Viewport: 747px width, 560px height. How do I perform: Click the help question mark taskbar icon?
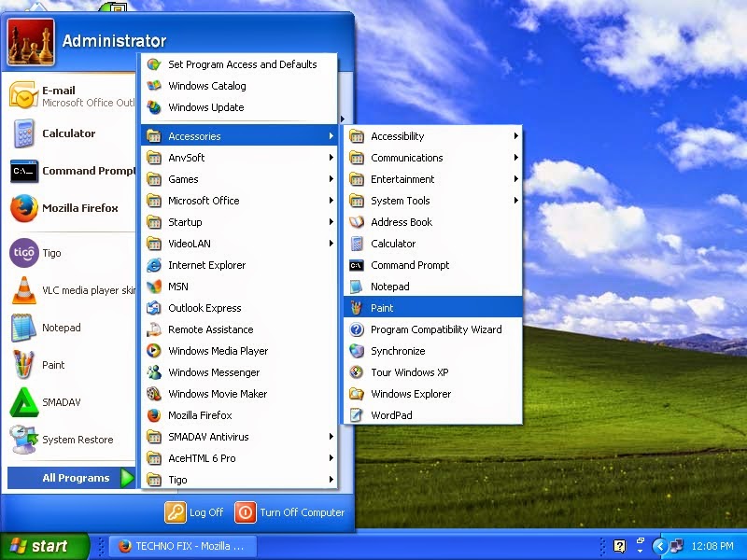click(619, 546)
